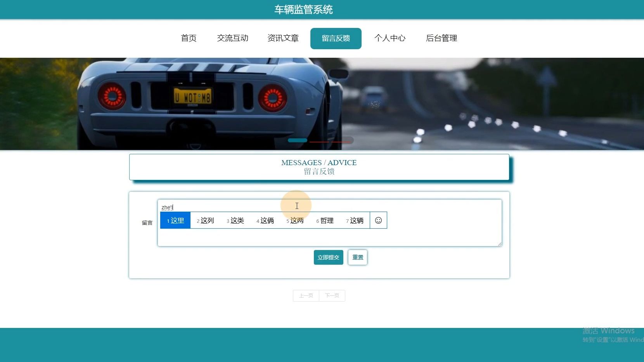This screenshot has height=362, width=644.
Task: Click the 重置 reset button
Action: tap(357, 257)
